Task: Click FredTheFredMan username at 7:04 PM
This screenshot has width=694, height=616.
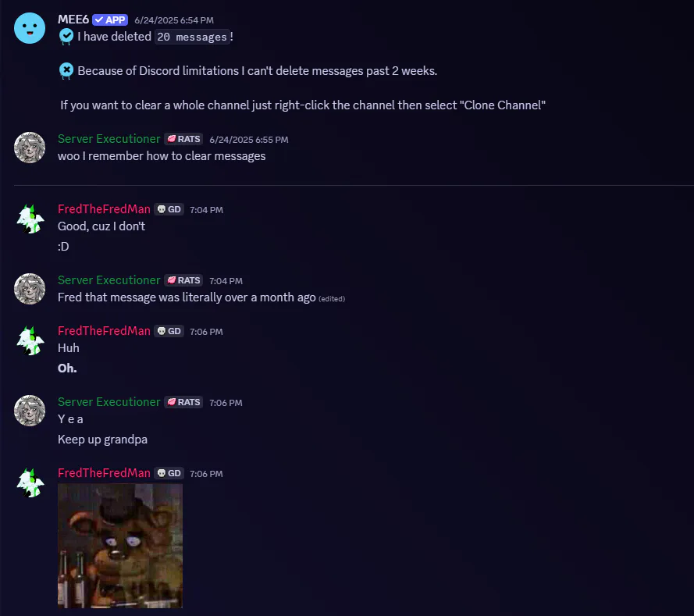Action: 104,209
